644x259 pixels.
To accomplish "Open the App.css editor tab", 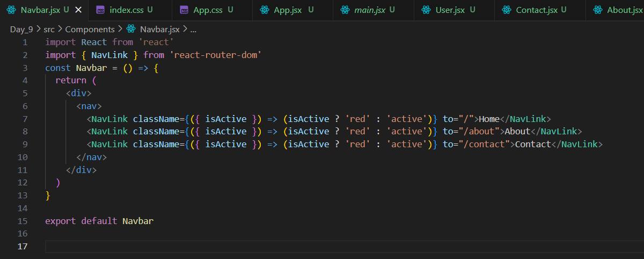I will 213,10.
